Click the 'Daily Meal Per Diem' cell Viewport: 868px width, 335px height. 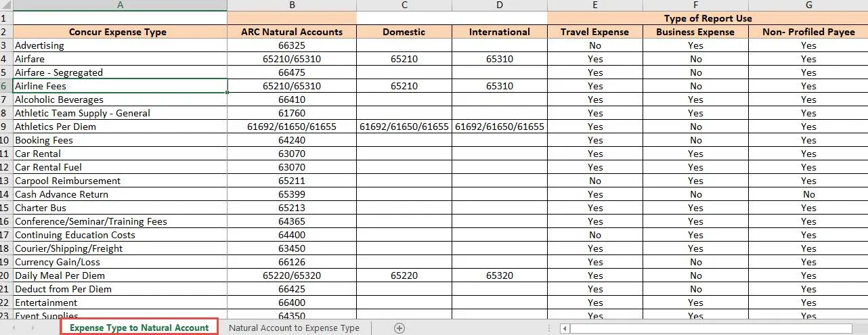120,275
